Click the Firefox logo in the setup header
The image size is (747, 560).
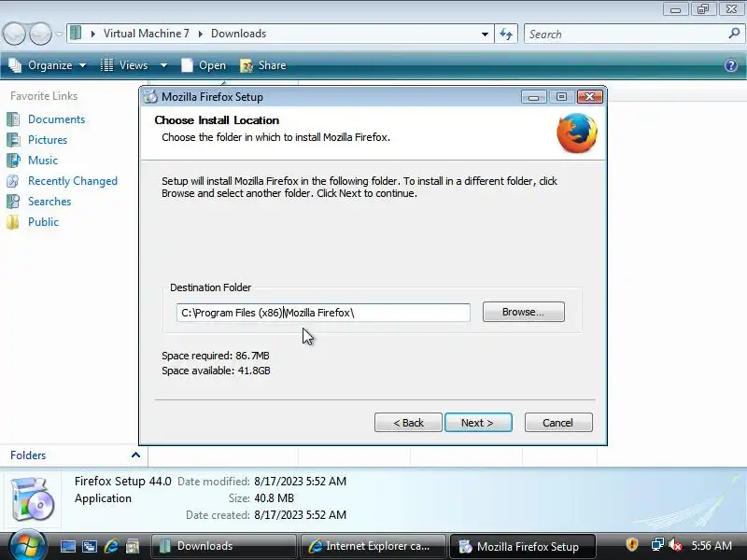click(576, 133)
